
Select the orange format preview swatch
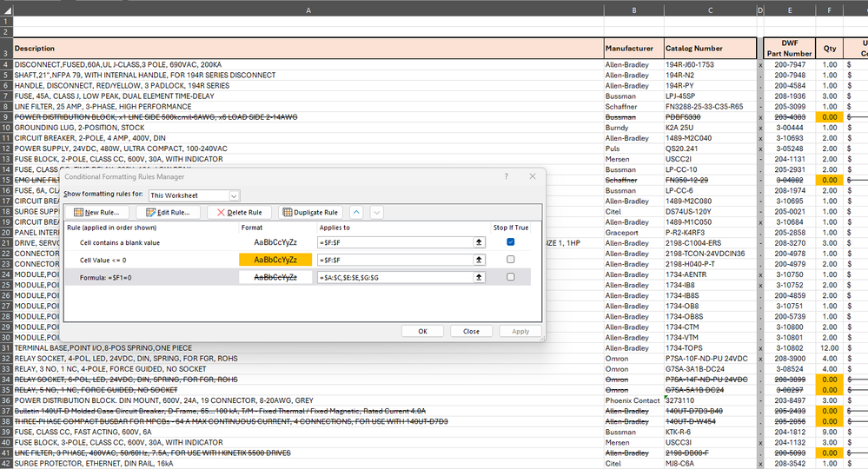(275, 260)
